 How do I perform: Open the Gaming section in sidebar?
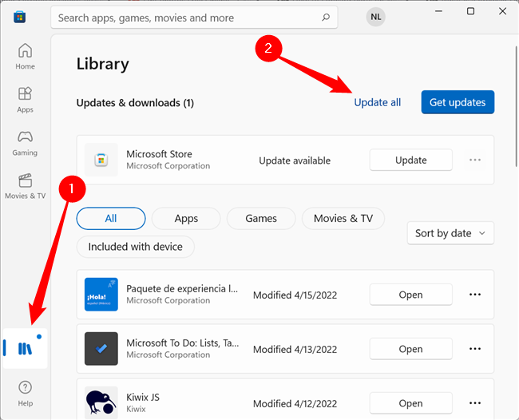click(26, 143)
